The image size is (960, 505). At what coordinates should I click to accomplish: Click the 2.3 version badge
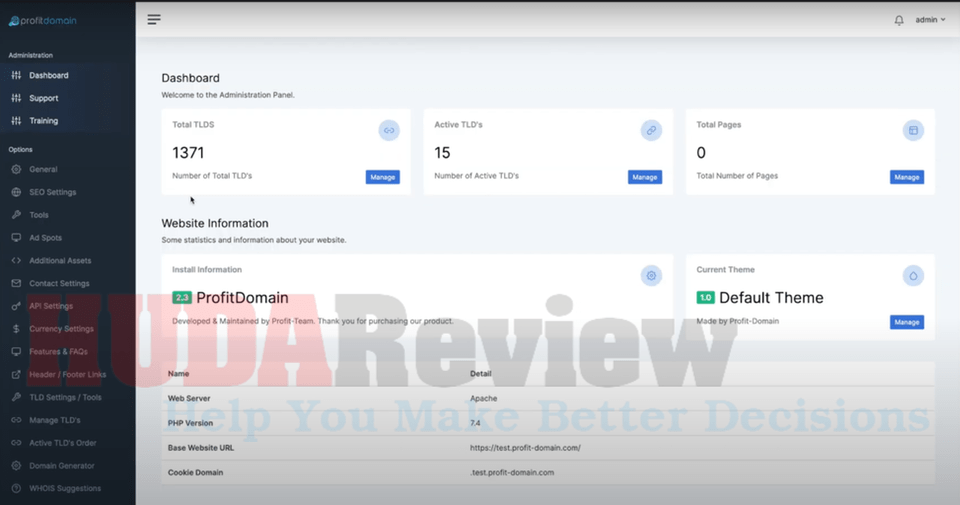click(x=182, y=297)
